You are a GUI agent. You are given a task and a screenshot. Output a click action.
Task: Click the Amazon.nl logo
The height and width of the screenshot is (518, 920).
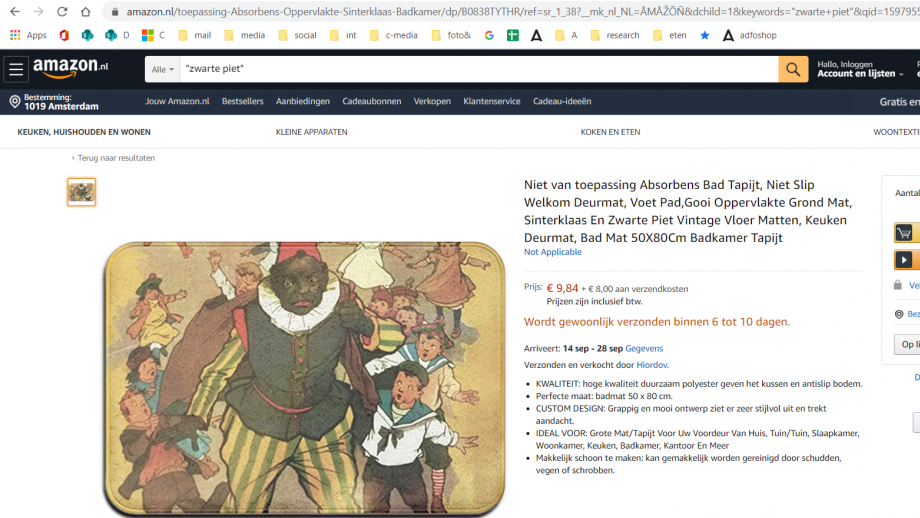click(70, 68)
